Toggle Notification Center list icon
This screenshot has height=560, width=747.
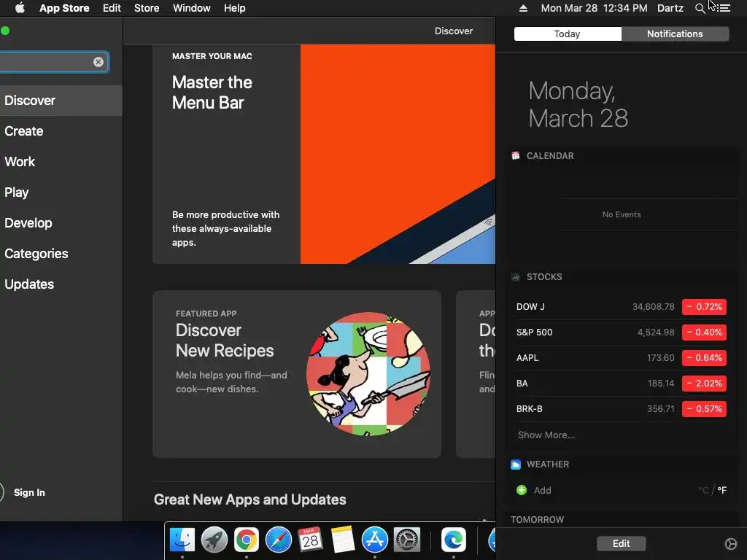724,8
